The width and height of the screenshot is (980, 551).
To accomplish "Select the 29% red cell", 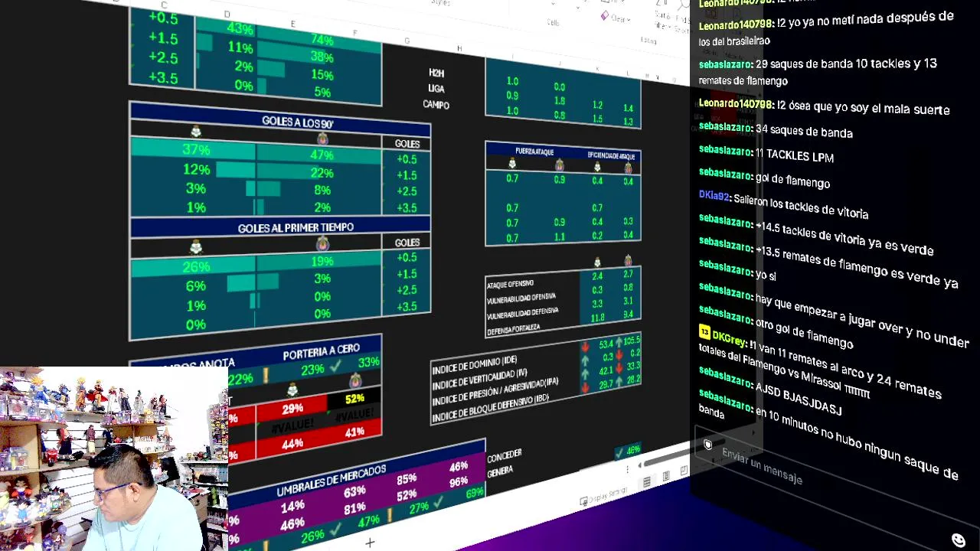I will tap(292, 409).
